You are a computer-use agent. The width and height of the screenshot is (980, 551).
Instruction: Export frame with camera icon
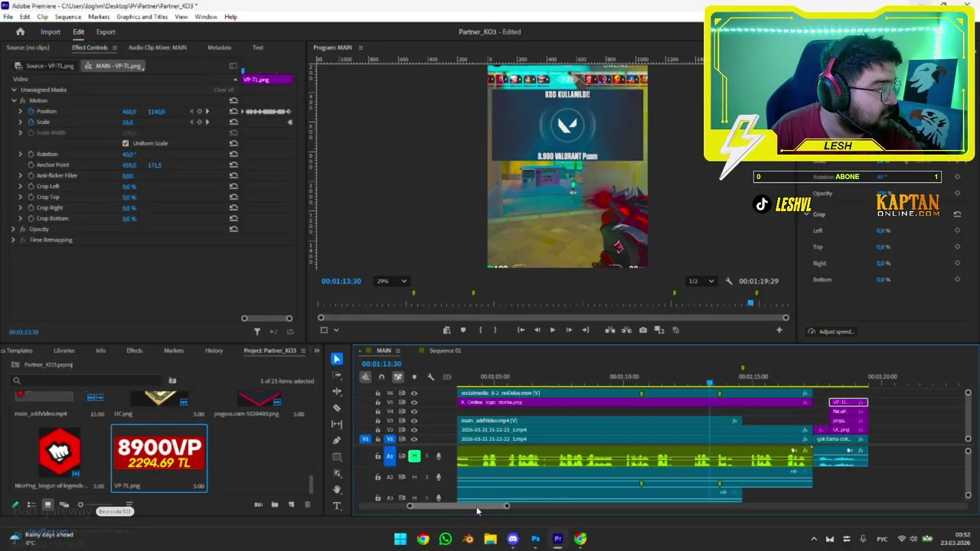click(x=642, y=330)
